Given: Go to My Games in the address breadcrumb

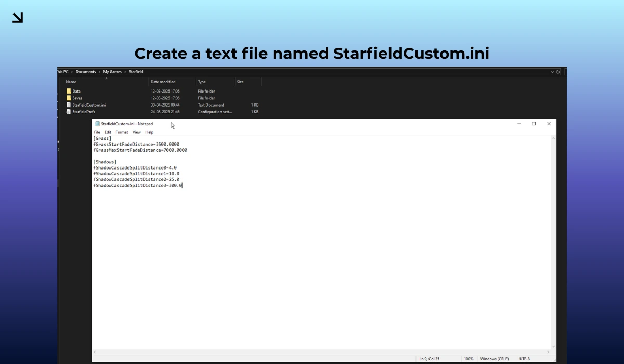Looking at the screenshot, I should point(112,72).
